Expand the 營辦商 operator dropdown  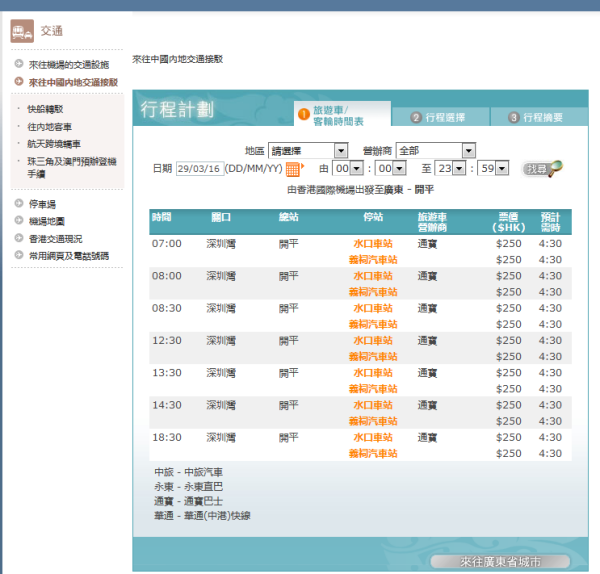pos(468,150)
